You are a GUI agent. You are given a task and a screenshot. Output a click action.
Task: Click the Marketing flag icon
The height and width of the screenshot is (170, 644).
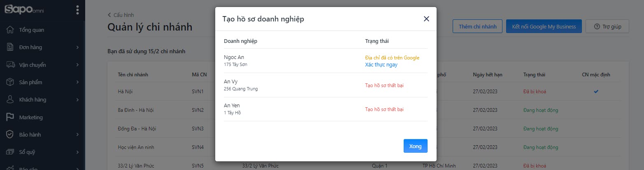coord(10,117)
